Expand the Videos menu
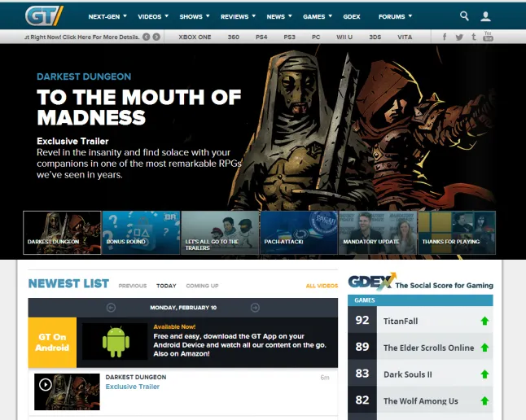This screenshot has height=420, width=526. coord(153,16)
